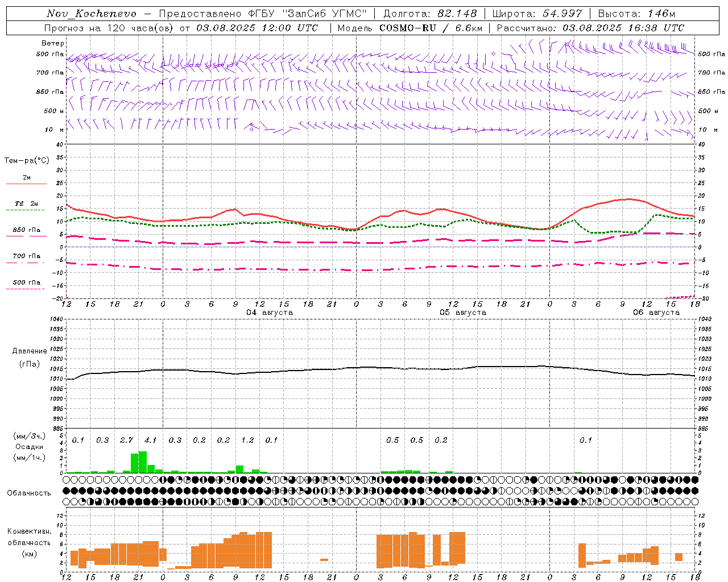Click the "Прогноз на 120 часа(ов)" forecast header
Viewport: 728px width, 582px height.
click(x=109, y=28)
